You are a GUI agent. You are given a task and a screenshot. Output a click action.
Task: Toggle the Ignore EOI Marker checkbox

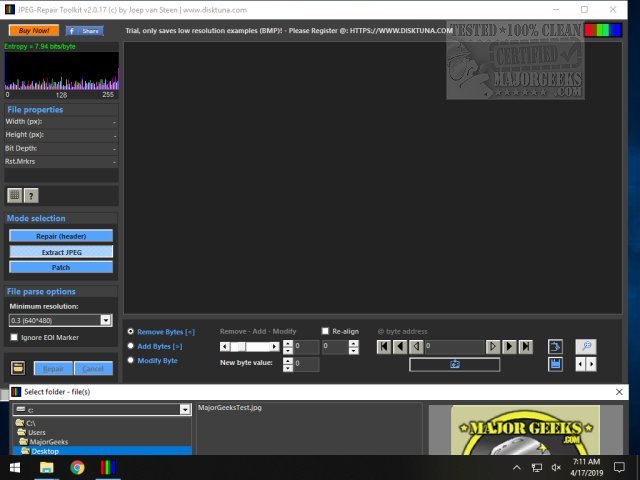[x=14, y=337]
